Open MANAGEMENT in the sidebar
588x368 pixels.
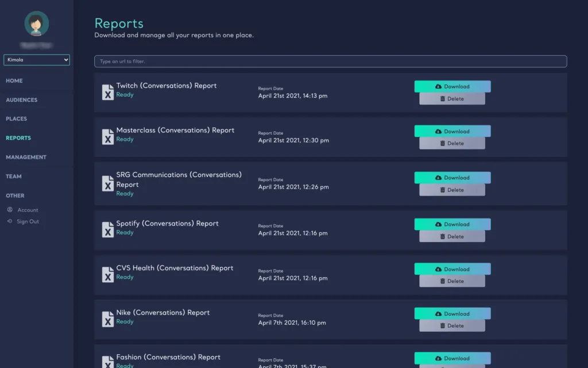point(26,157)
